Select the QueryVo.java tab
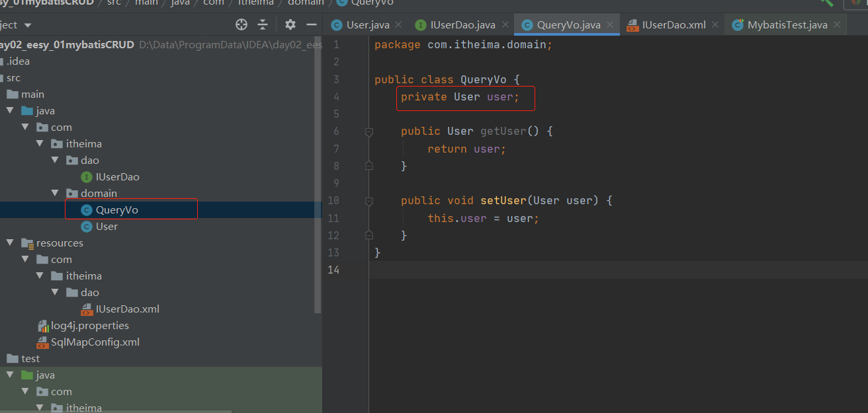 click(568, 25)
